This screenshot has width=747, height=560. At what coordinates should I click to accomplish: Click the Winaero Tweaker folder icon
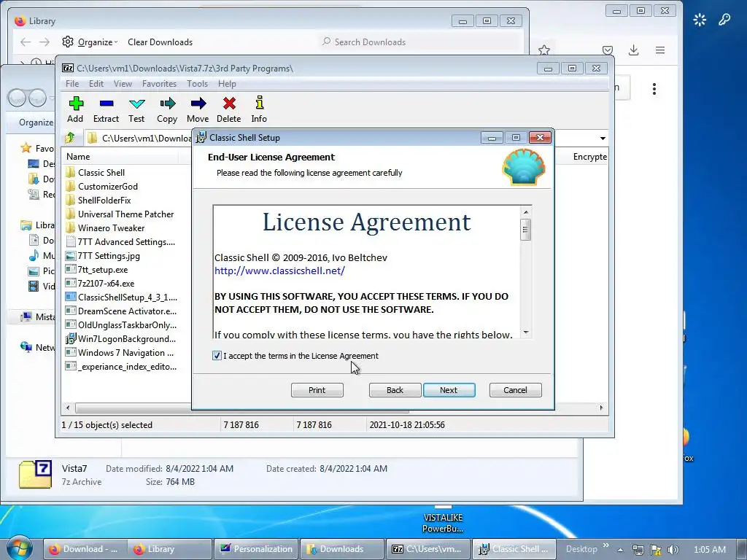pyautogui.click(x=71, y=227)
